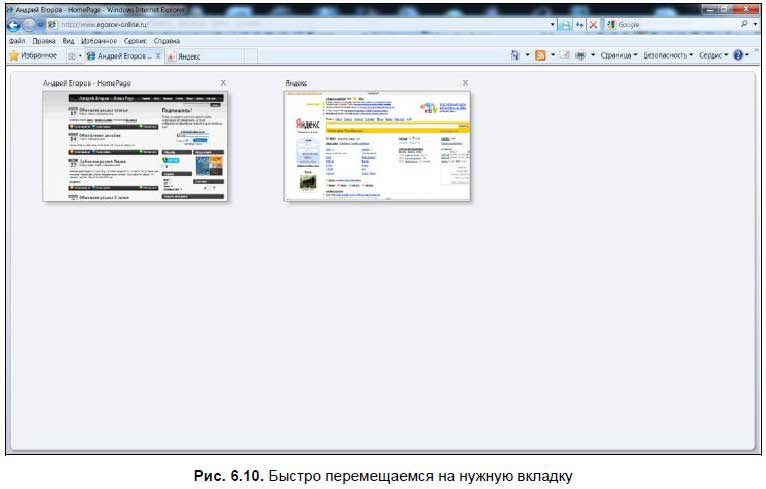Click the Help question mark icon
766x489 pixels.
(738, 56)
